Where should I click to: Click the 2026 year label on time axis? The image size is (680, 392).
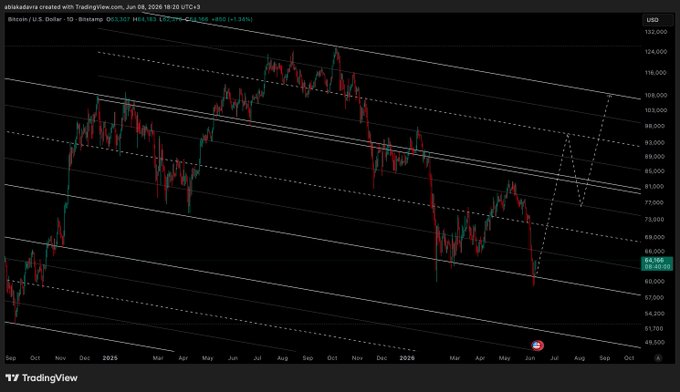point(407,358)
